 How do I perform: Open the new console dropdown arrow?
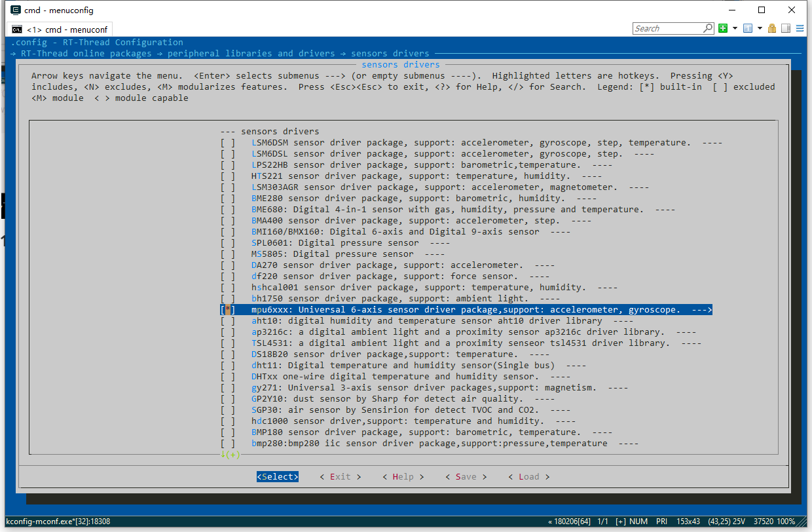(x=735, y=28)
